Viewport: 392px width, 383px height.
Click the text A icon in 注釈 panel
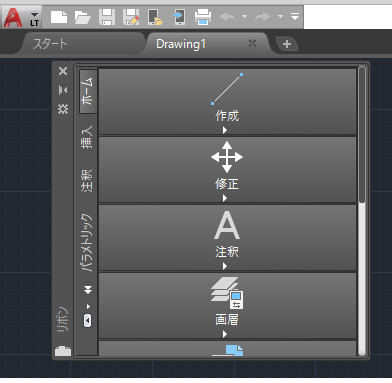[x=227, y=226]
